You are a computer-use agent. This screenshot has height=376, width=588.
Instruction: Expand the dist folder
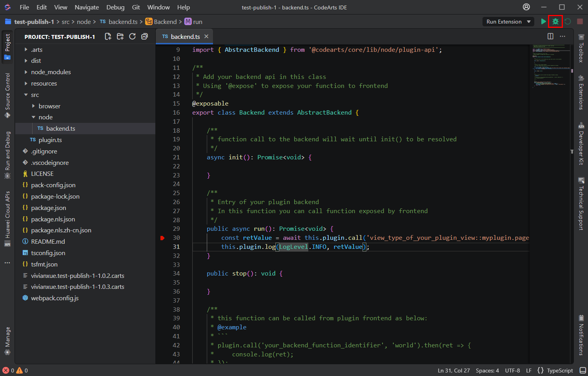(26, 61)
